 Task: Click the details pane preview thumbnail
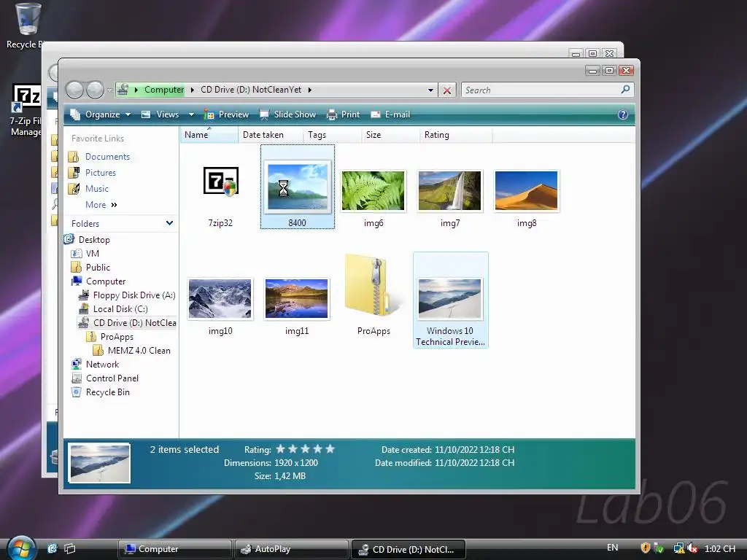[x=99, y=463]
